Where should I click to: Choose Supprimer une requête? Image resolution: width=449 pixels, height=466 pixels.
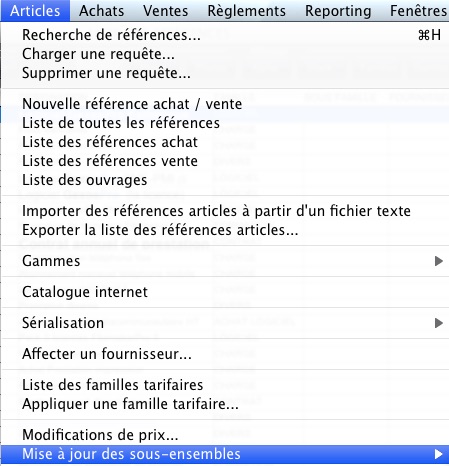(225, 73)
